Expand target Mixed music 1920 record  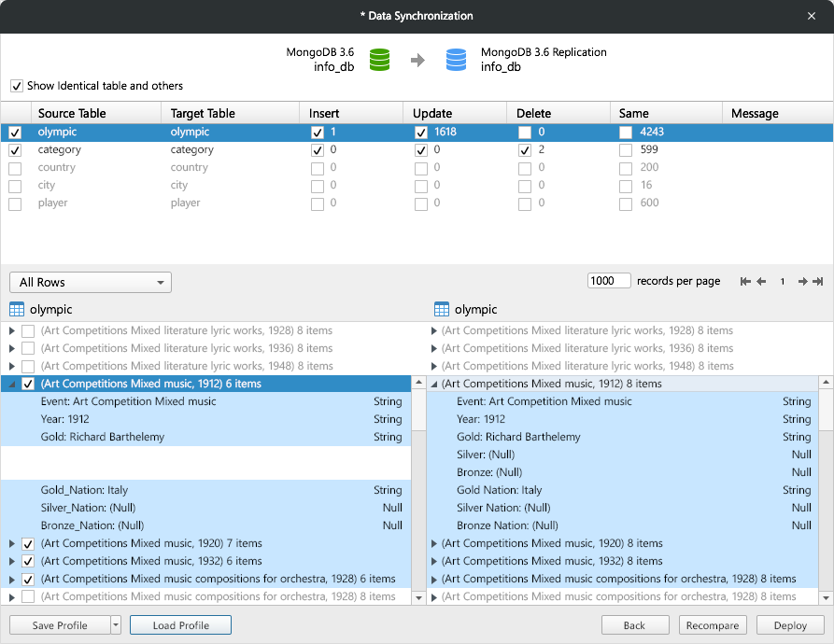pyautogui.click(x=434, y=543)
